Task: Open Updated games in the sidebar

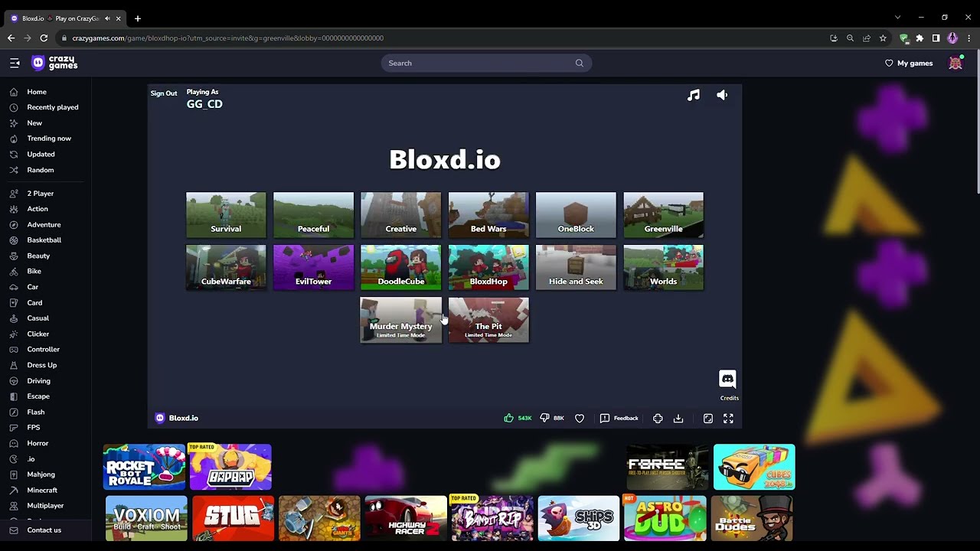Action: [41, 155]
